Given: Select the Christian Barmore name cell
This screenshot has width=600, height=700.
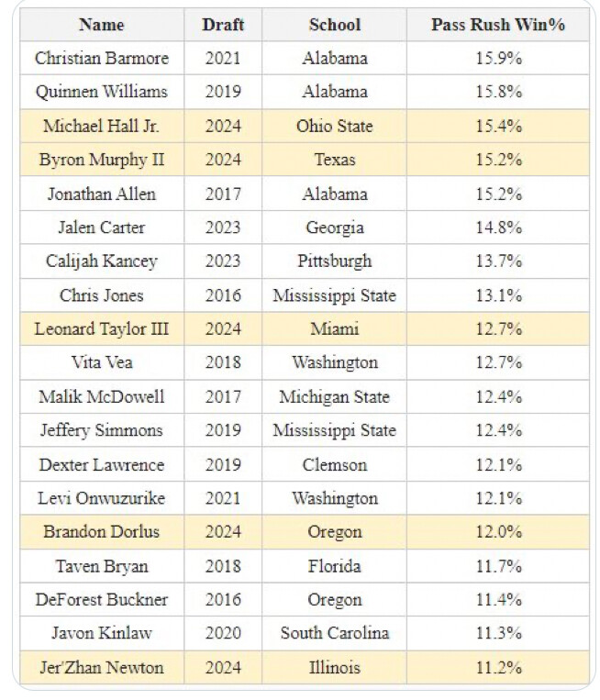Looking at the screenshot, I should (101, 58).
